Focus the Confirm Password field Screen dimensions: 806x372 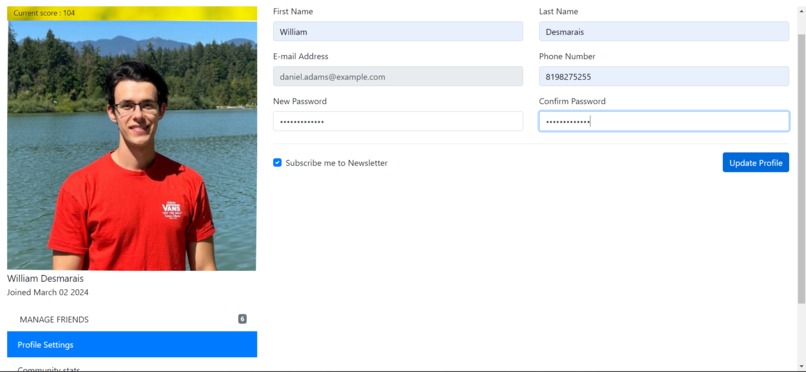664,121
